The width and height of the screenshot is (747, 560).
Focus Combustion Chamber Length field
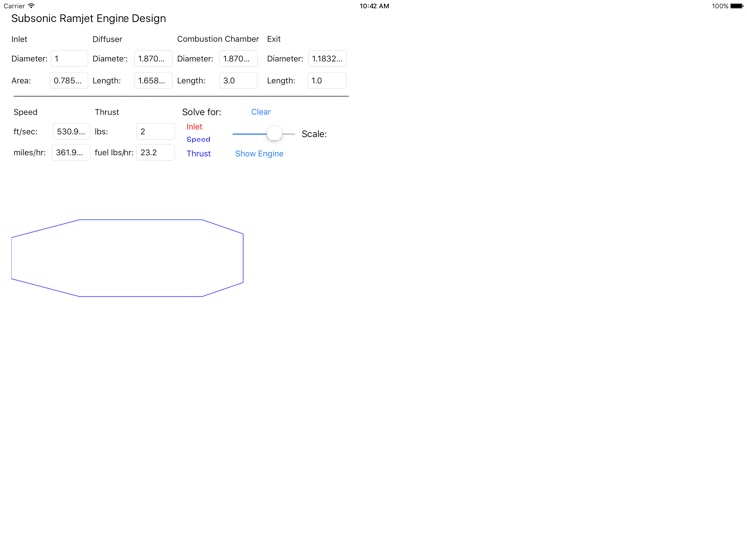(x=238, y=80)
